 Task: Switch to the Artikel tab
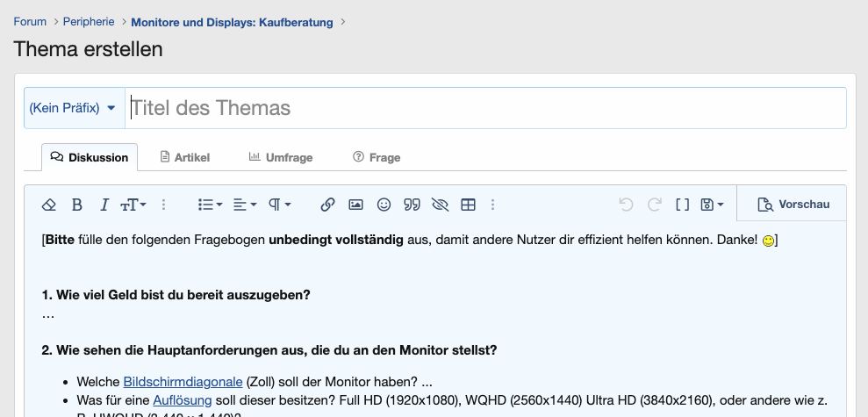[185, 157]
